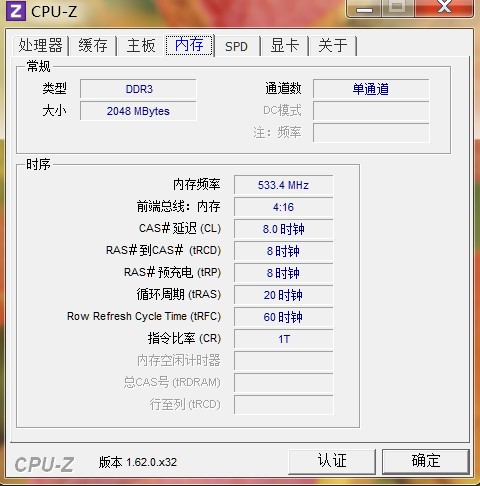This screenshot has width=480, height=486.
Task: Click the 版本 1.62.0.x32 text
Action: [x=138, y=462]
